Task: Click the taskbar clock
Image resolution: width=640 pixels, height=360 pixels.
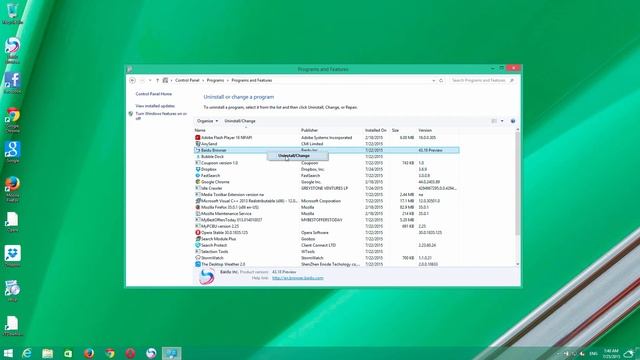Action: point(611,353)
